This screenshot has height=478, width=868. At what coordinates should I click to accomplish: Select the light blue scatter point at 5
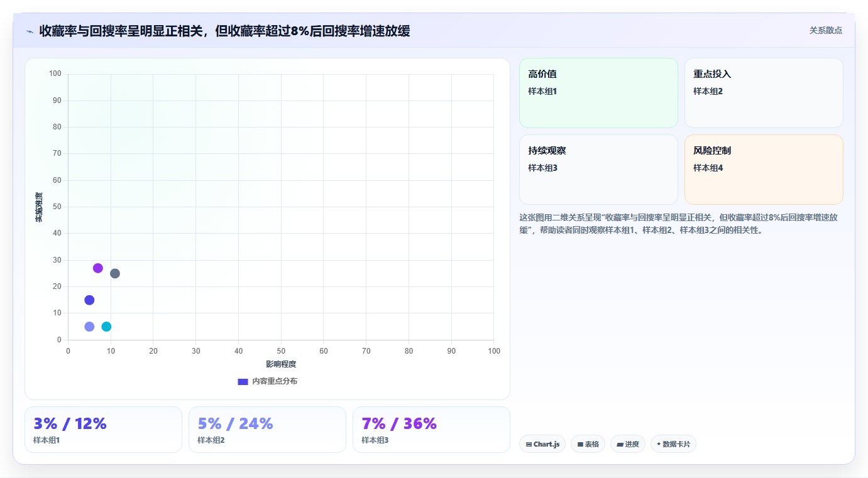point(89,327)
